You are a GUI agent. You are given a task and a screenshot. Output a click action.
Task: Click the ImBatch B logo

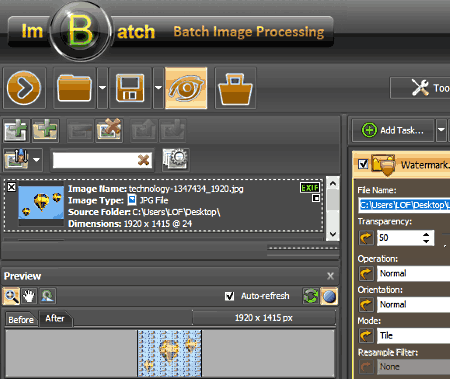point(80,31)
